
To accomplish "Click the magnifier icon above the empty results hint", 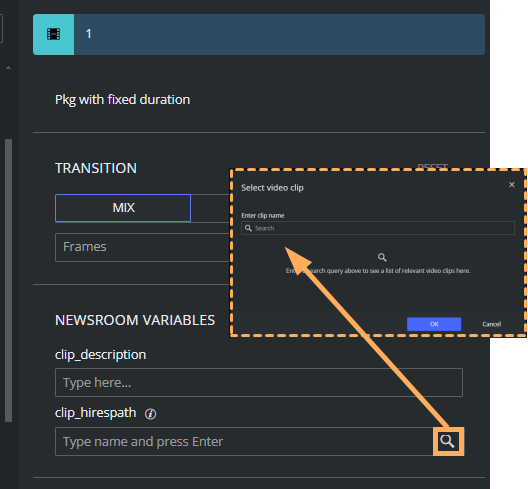I will (x=382, y=258).
